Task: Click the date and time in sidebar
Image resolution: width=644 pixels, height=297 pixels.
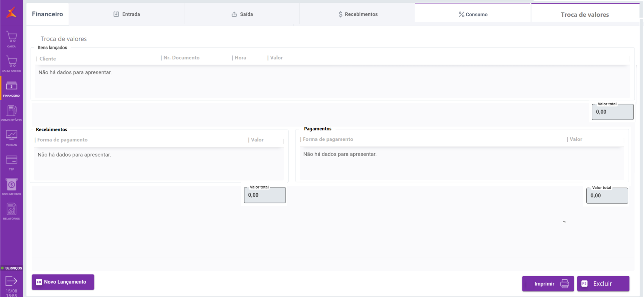Action: click(11, 293)
